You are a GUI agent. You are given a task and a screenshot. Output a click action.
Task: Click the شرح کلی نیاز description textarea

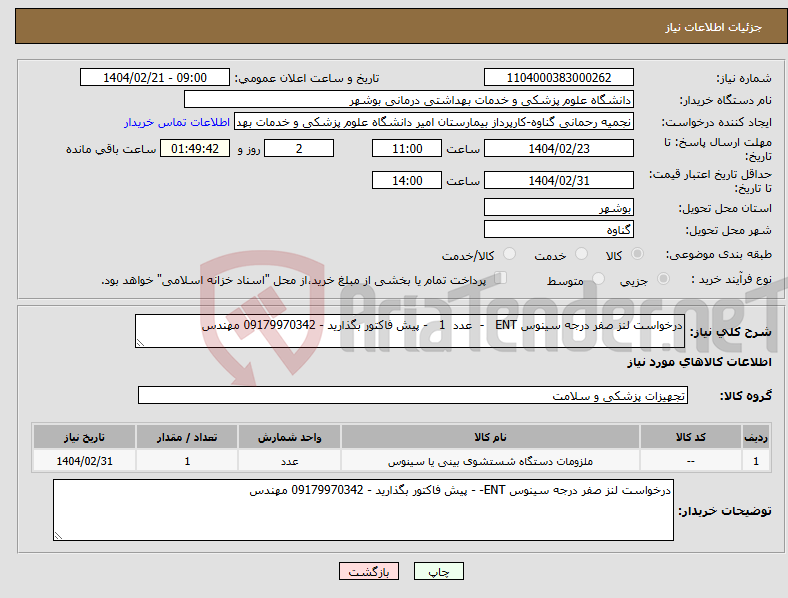410,331
